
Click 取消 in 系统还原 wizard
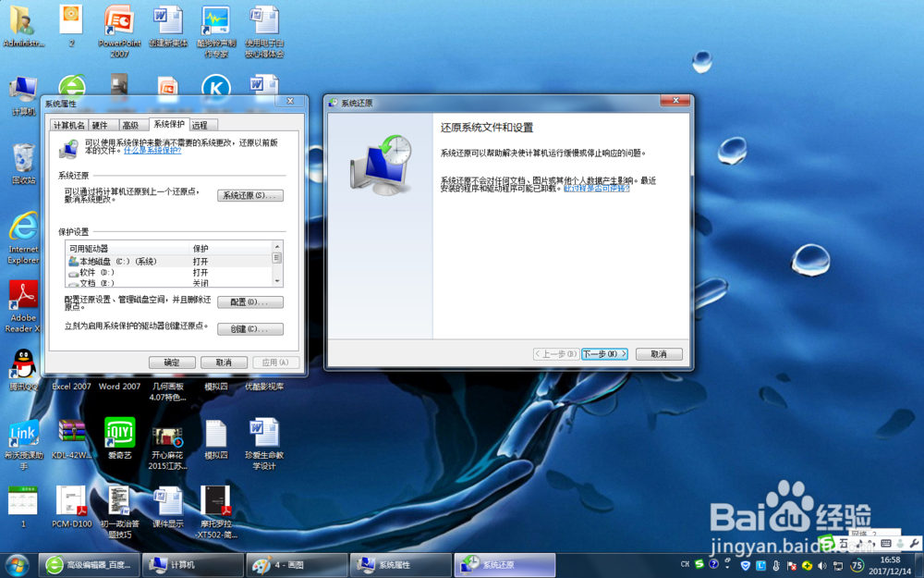click(659, 354)
